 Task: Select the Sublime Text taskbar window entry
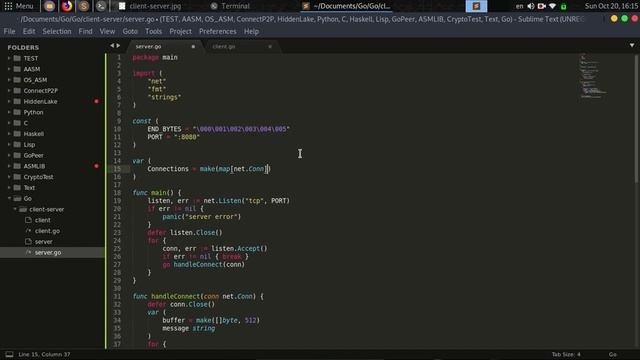tap(346, 6)
